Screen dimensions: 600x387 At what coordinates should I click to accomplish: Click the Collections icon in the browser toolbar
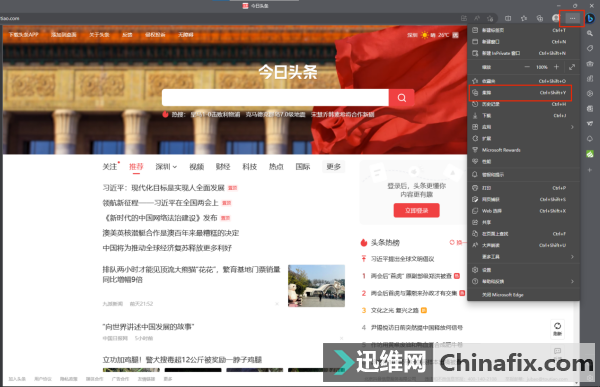pos(540,18)
